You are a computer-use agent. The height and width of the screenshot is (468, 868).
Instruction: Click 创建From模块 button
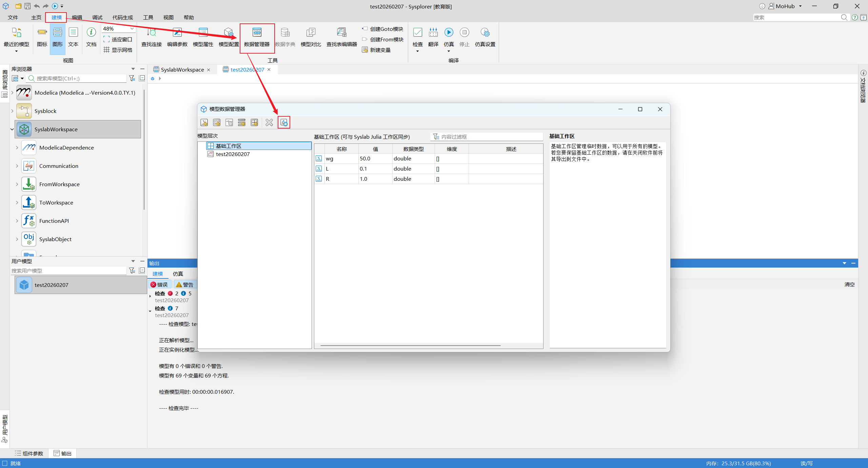(383, 39)
